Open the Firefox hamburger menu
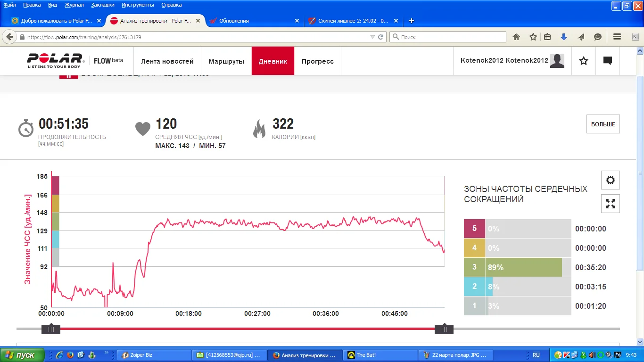 (617, 37)
